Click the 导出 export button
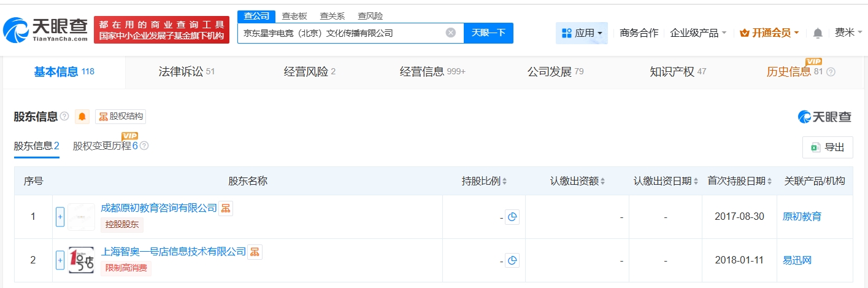 point(828,147)
